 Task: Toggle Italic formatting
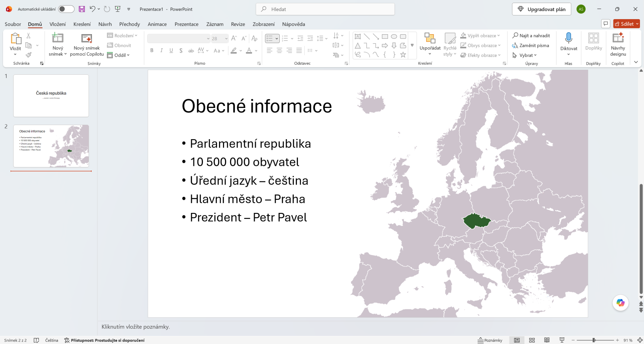(x=161, y=50)
